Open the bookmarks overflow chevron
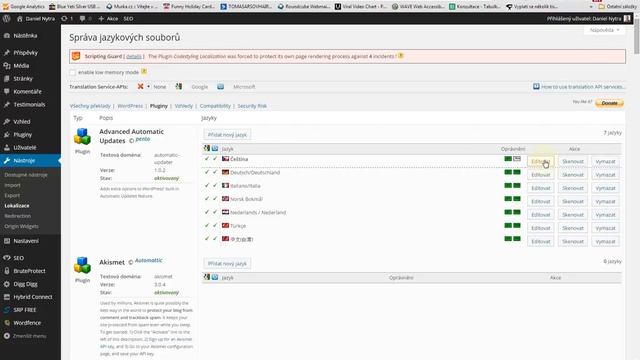This screenshot has height=360, width=640. [591, 7]
